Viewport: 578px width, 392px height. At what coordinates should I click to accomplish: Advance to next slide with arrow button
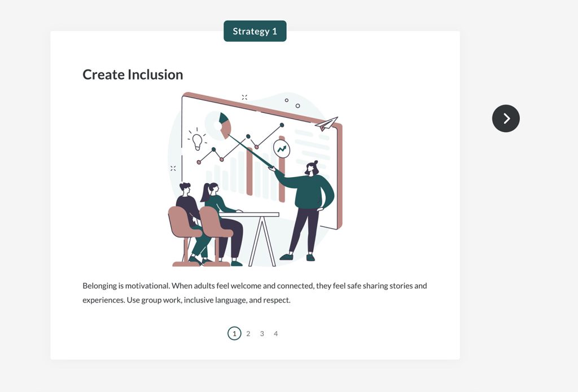point(506,118)
